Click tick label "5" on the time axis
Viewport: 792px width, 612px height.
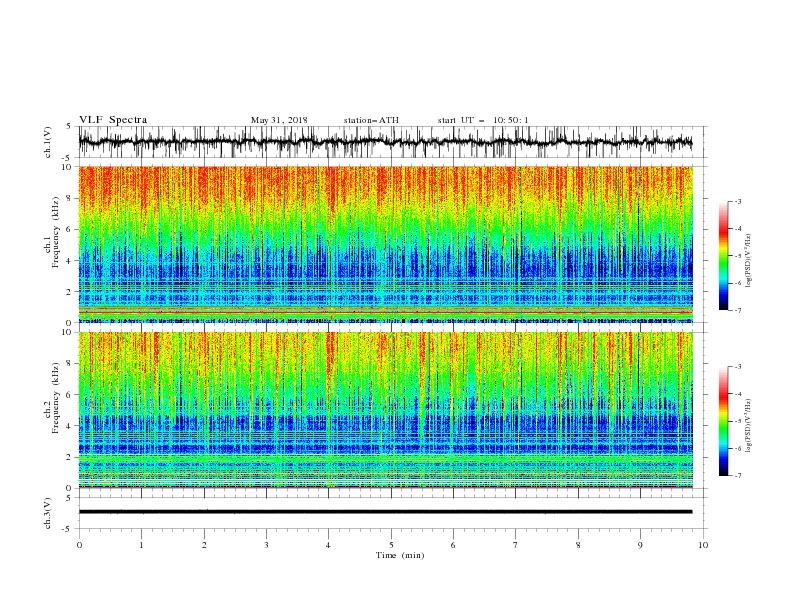click(391, 545)
